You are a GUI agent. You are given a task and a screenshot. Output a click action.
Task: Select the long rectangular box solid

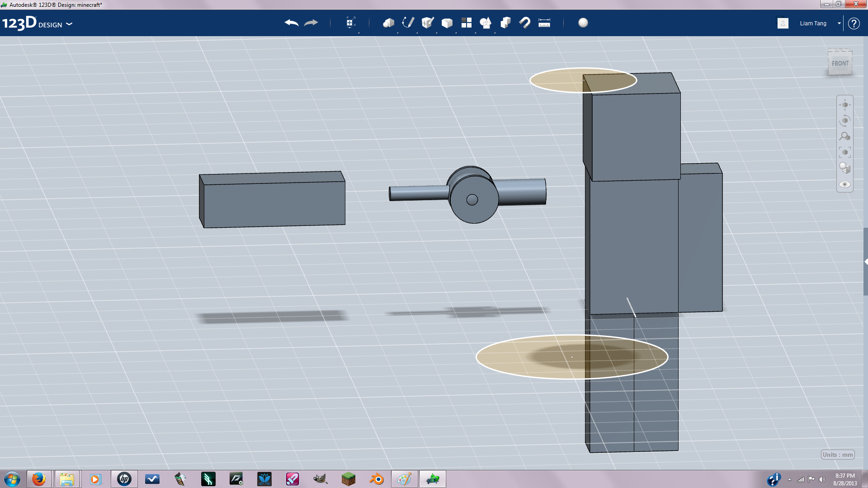(272, 199)
